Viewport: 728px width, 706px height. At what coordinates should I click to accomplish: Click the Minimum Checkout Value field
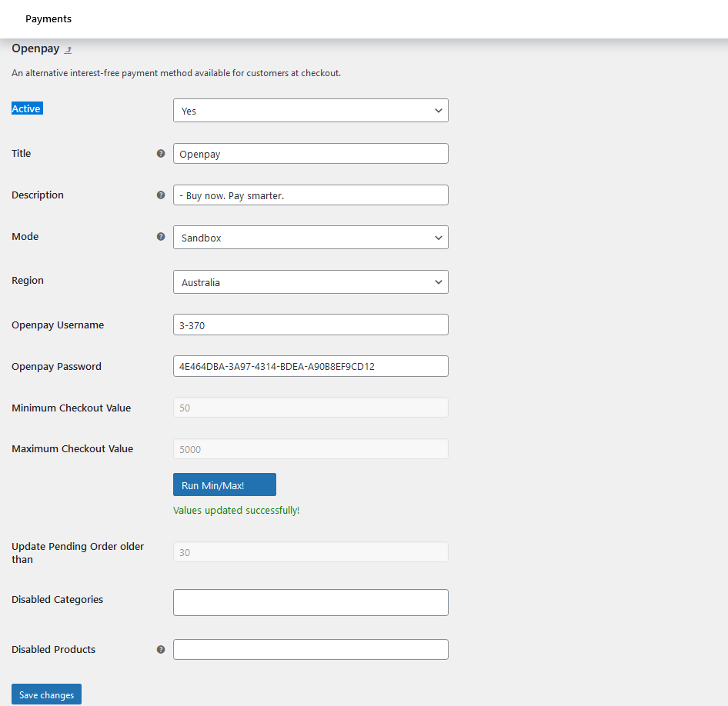(310, 408)
